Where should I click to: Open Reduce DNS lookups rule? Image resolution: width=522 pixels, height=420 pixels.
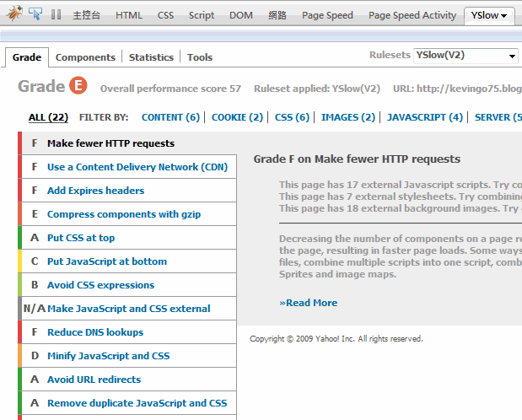point(129,332)
